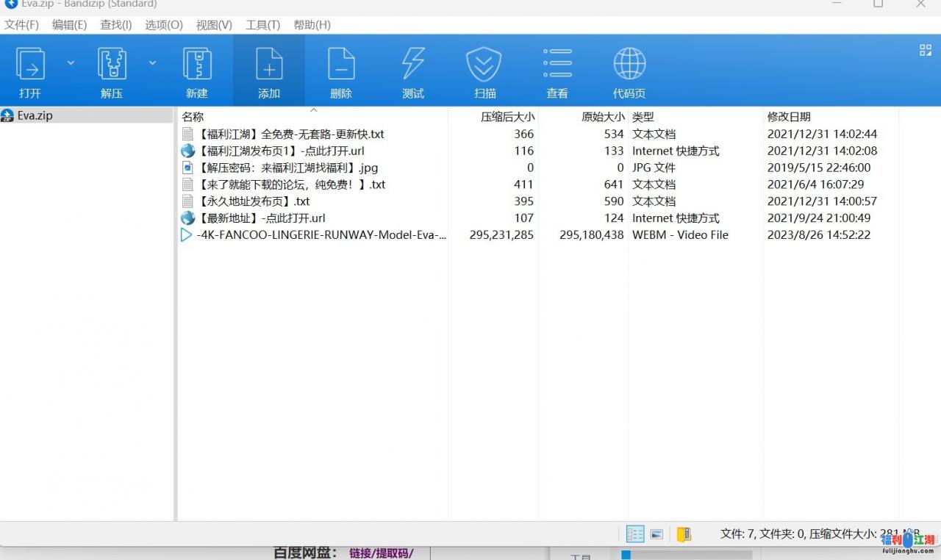Select Eva.zip in the left sidebar tree
The image size is (941, 560).
click(x=35, y=115)
